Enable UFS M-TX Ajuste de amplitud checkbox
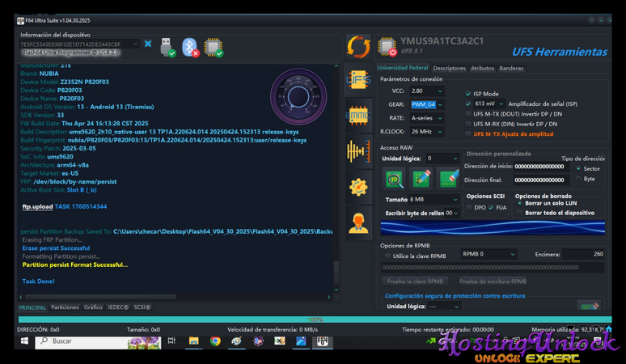 point(468,133)
